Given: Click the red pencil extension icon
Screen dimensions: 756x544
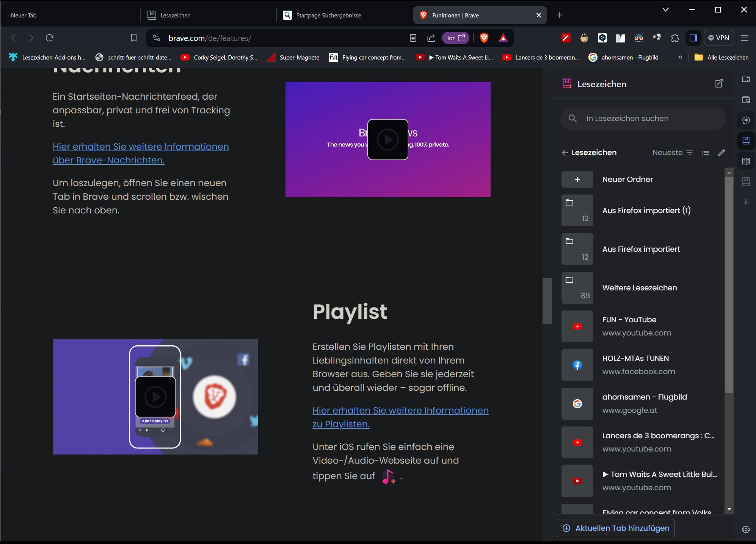Looking at the screenshot, I should click(566, 38).
